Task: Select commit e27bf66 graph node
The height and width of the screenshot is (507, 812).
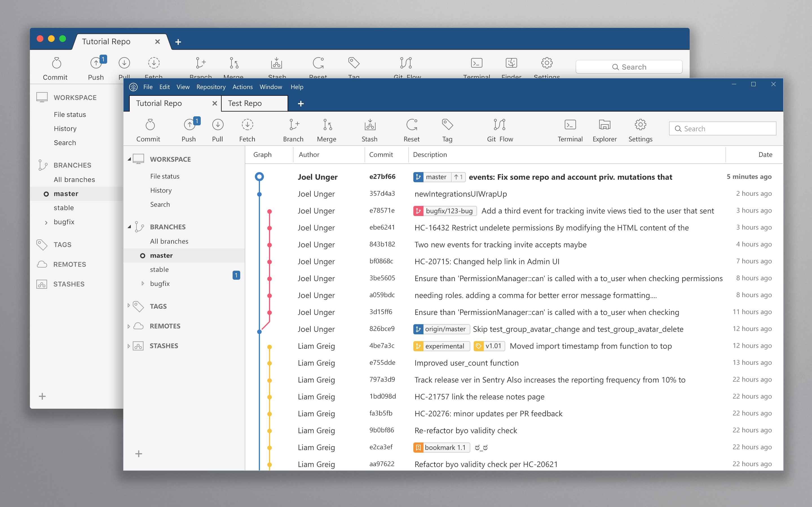Action: click(x=259, y=177)
